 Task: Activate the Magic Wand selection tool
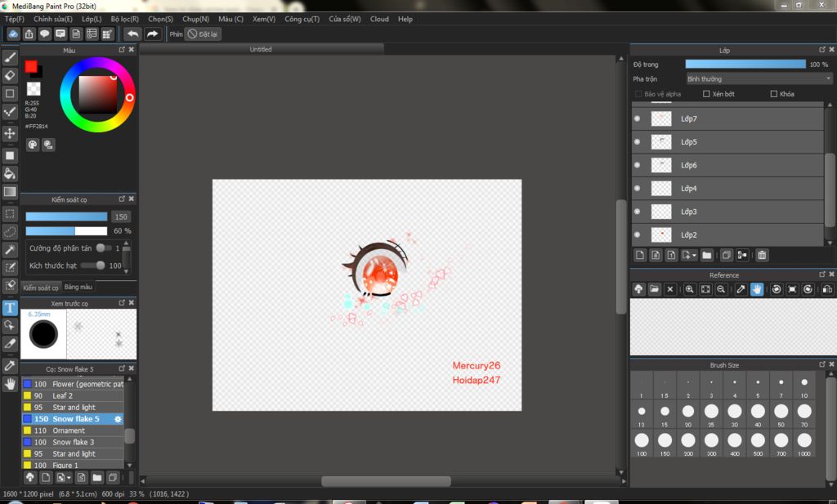click(10, 250)
